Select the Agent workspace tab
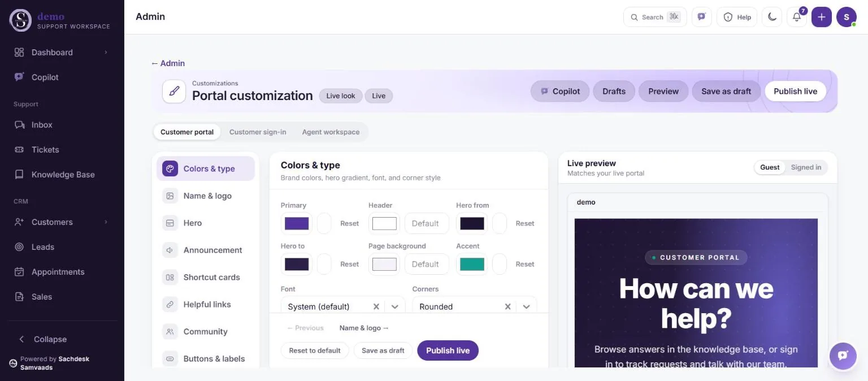Screen dimensions: 868x381 coord(331,132)
